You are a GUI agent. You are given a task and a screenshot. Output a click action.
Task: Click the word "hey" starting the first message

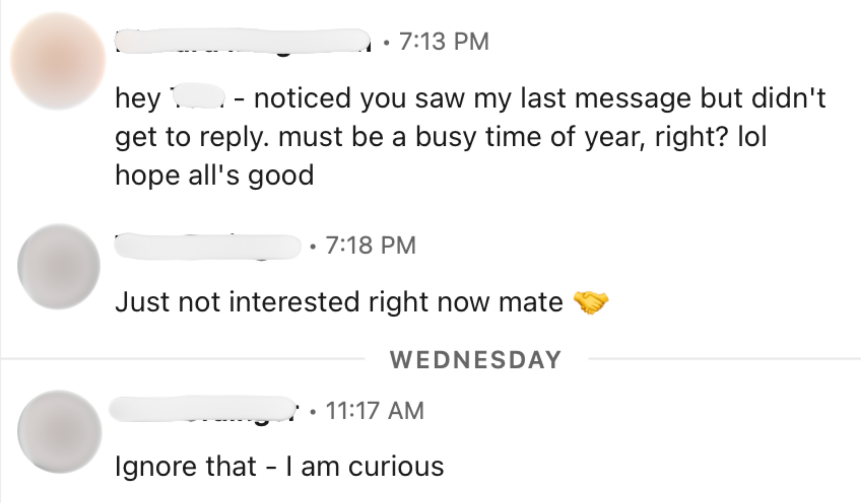(x=138, y=98)
